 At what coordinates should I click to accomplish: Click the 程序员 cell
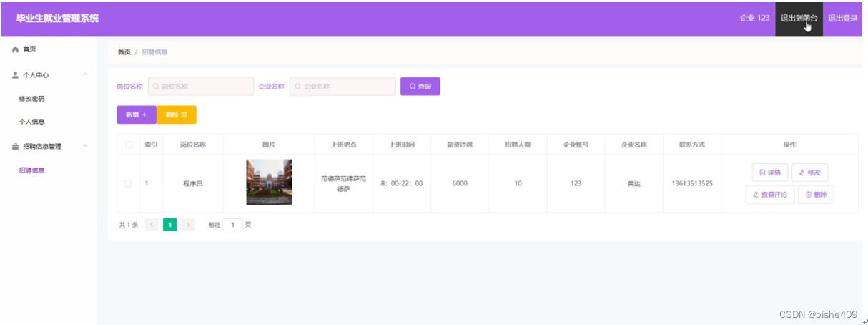[x=193, y=183]
